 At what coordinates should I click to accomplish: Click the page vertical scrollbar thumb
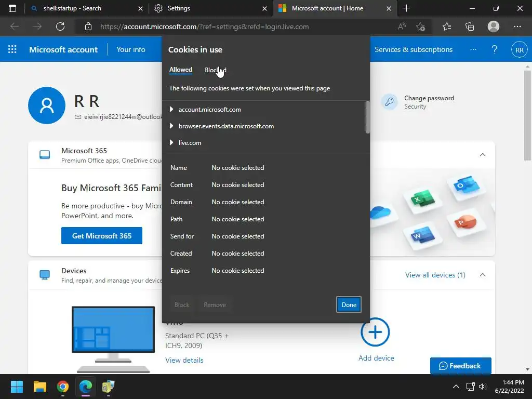coord(527,115)
